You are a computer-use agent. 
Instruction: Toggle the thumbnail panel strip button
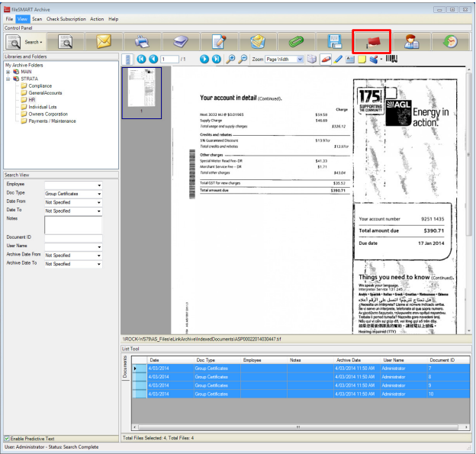click(127, 60)
